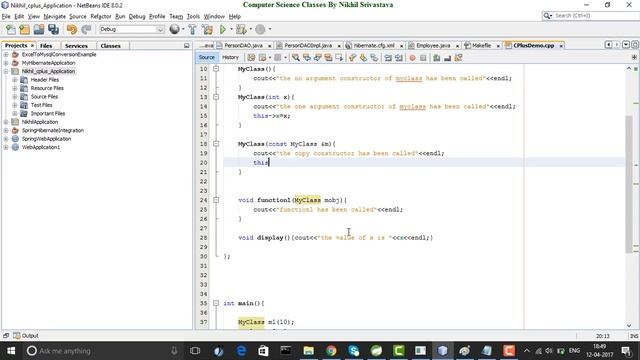Switch to the Files panel tab

point(46,46)
